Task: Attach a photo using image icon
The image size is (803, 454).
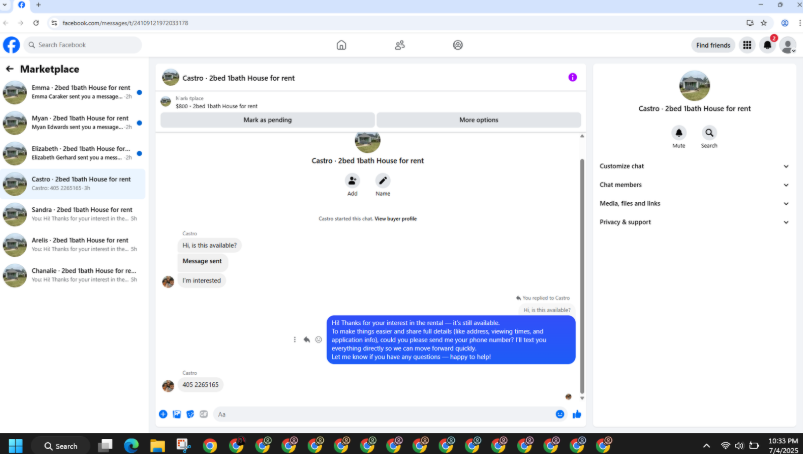Action: [177, 414]
